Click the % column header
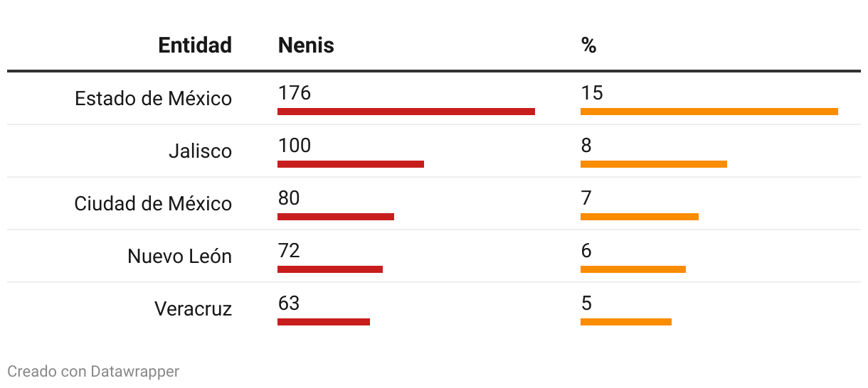Screen dimensions: 868x388 pos(588,45)
